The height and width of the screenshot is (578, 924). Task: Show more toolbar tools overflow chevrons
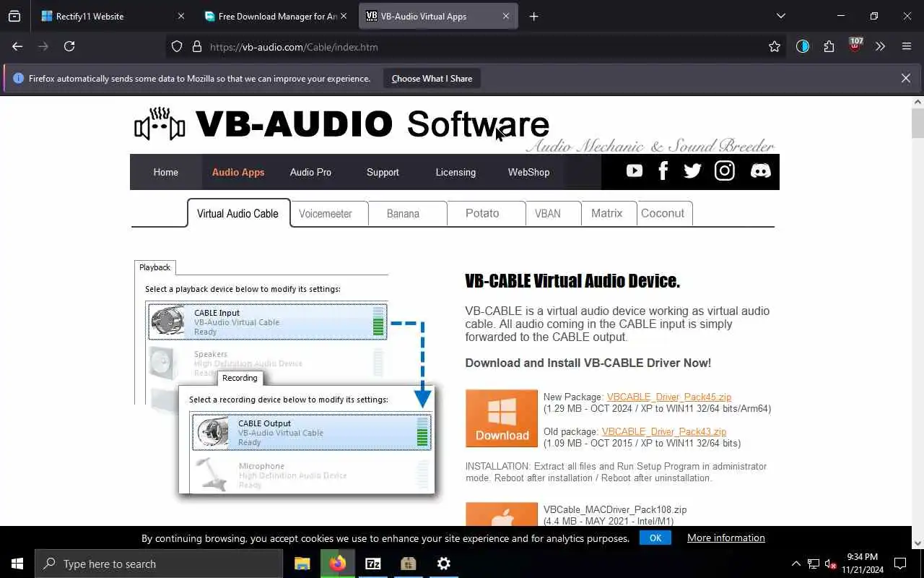pos(880,46)
